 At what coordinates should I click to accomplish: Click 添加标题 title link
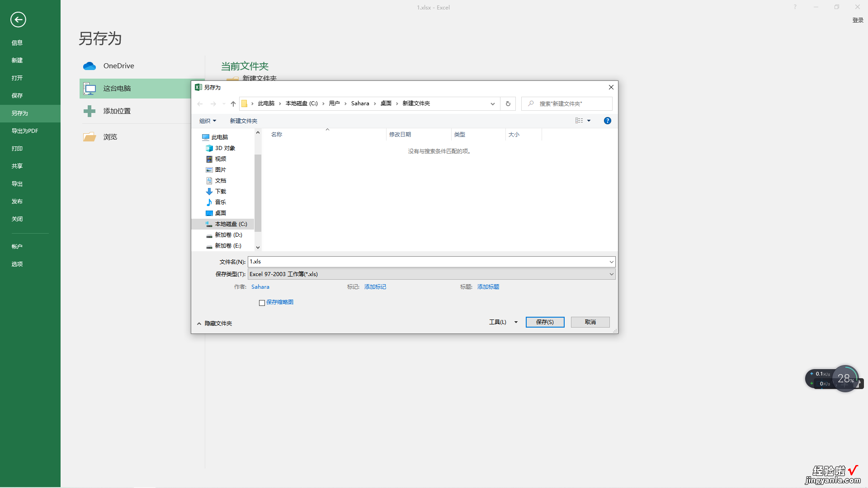[488, 287]
